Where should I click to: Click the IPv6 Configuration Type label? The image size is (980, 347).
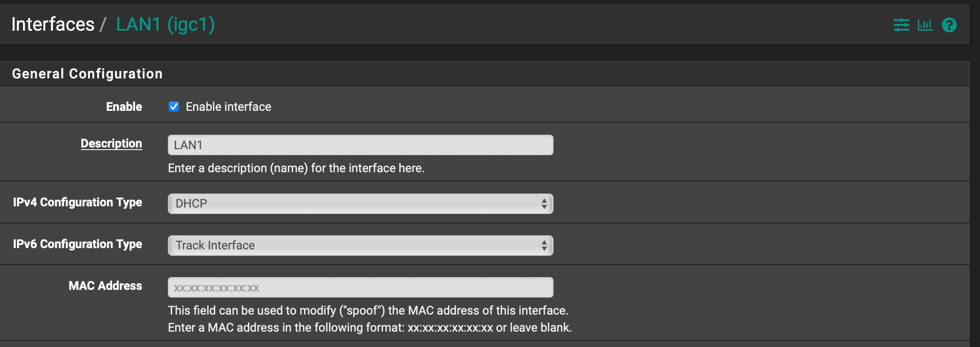(x=78, y=244)
